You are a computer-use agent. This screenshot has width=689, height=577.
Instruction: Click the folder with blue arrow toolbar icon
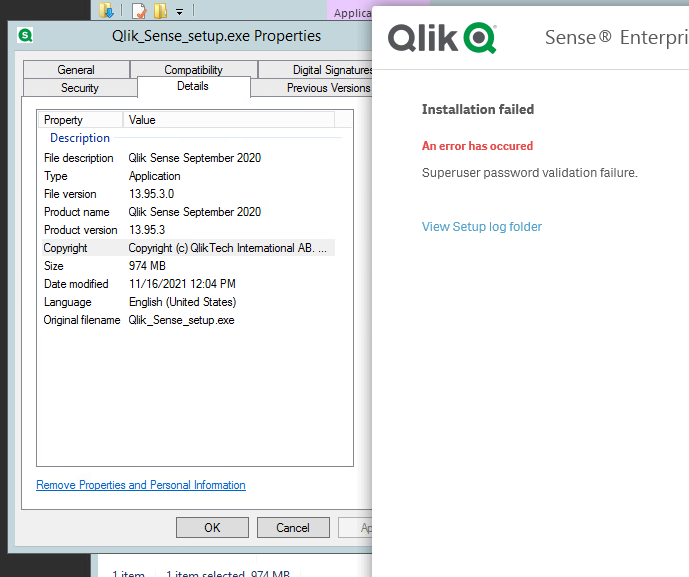click(106, 10)
